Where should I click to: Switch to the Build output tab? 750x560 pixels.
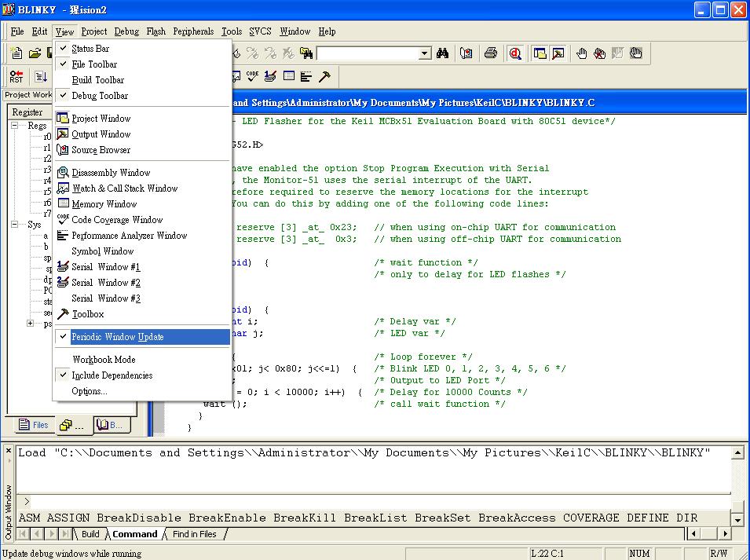90,534
